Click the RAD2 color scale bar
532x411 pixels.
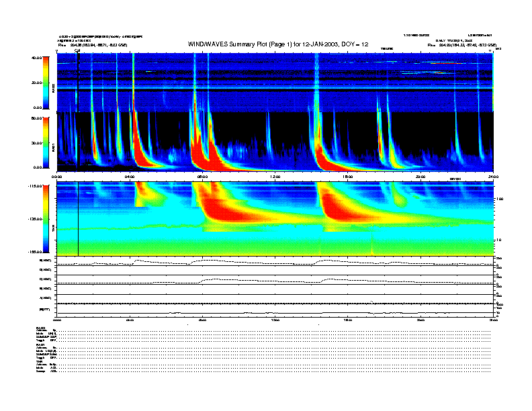(46, 83)
